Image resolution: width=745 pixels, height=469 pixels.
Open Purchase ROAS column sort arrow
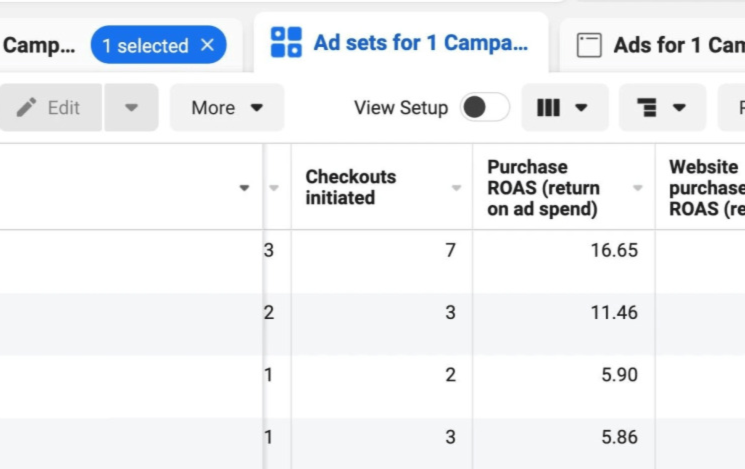[638, 188]
